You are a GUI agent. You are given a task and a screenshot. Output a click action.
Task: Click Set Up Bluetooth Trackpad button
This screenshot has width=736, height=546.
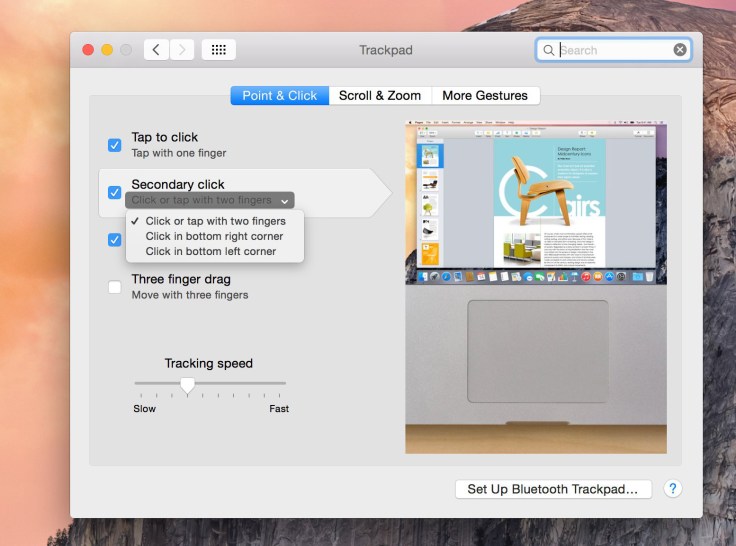(553, 489)
